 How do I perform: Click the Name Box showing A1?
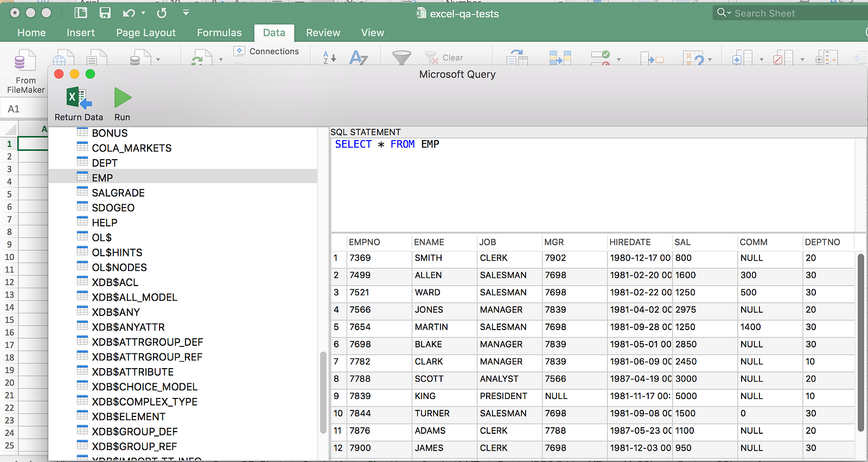tap(25, 109)
